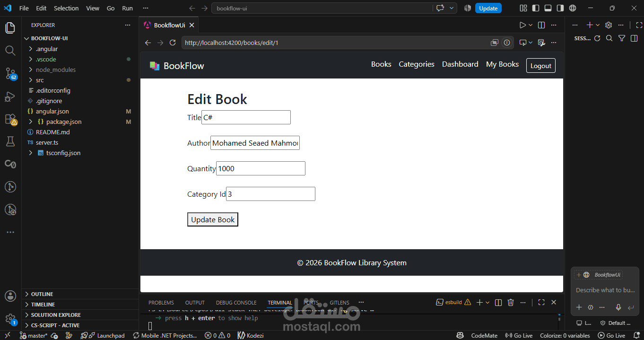Expand the SOLUTION EXPLORER section
The image size is (644, 340).
click(x=26, y=315)
